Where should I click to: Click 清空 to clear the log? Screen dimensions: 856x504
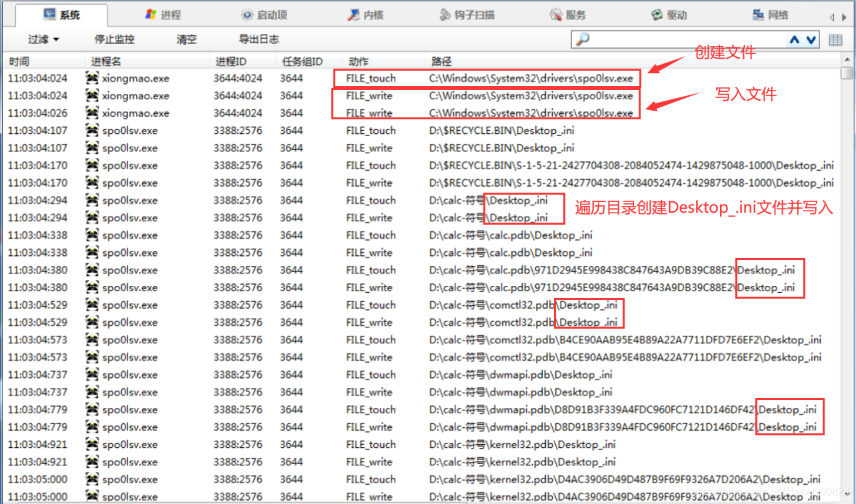[x=187, y=39]
